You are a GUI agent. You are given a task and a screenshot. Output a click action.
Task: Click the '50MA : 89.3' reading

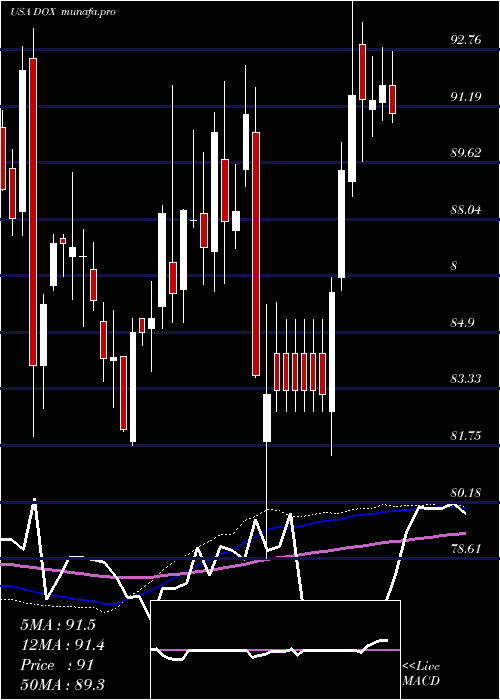click(62, 684)
